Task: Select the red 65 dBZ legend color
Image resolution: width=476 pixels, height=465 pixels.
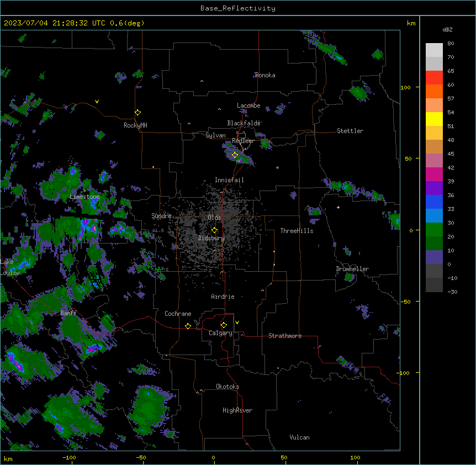Action: pyautogui.click(x=434, y=77)
